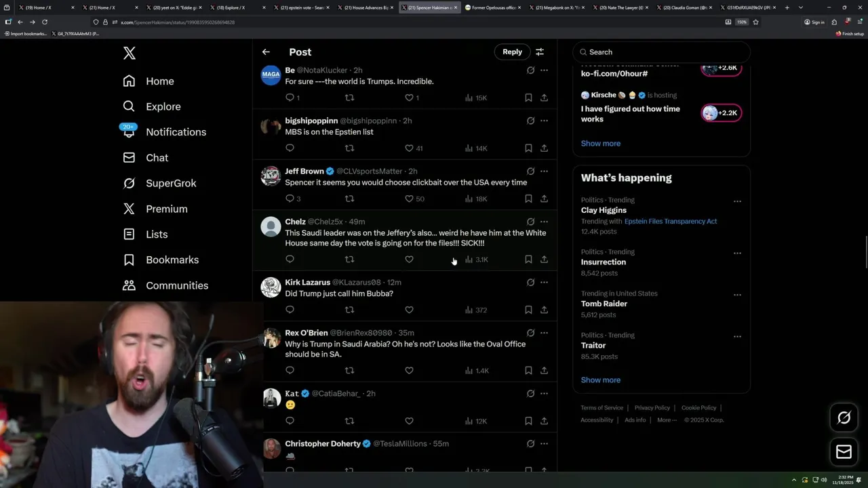Like Rex O'Brien's comment
Viewport: 868px width, 488px height.
[409, 370]
